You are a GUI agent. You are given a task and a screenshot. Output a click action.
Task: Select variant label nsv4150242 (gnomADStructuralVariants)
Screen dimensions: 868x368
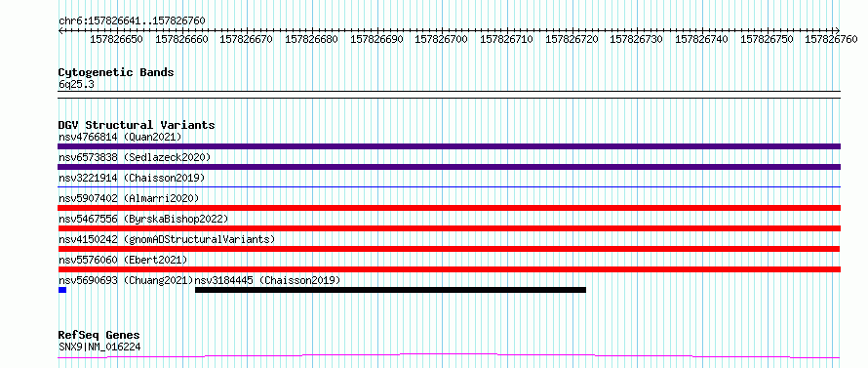pyautogui.click(x=167, y=239)
